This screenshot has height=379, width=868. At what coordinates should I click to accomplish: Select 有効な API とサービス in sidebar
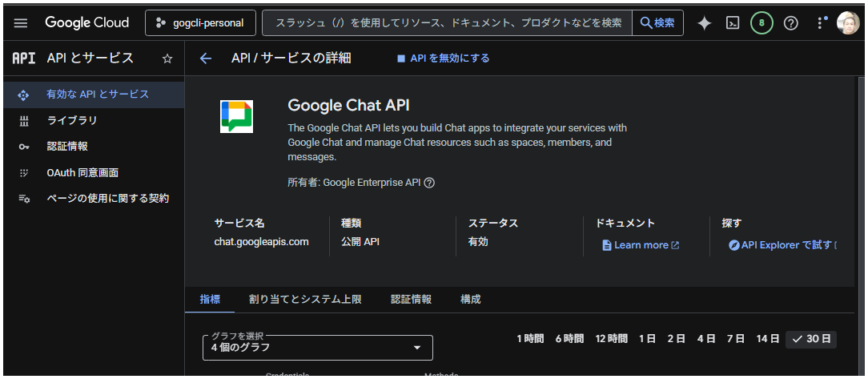click(x=94, y=95)
